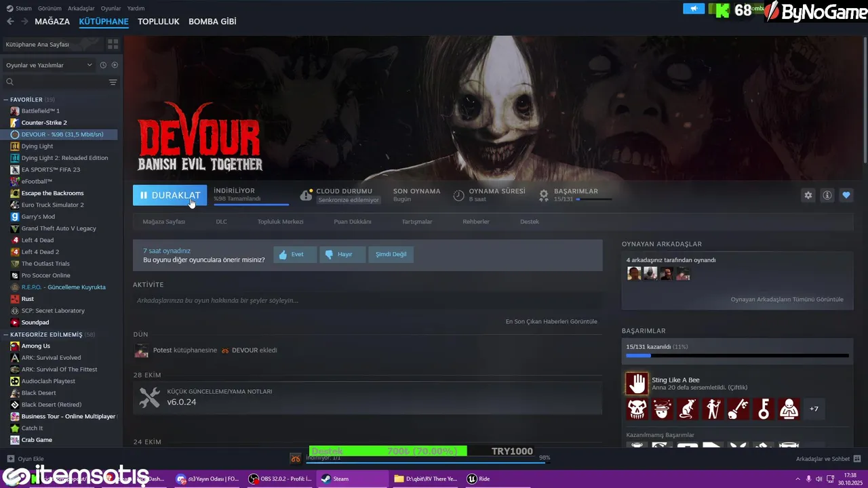Click Oynayan Arkadaşların Tümünü Görüntüle

(787, 299)
